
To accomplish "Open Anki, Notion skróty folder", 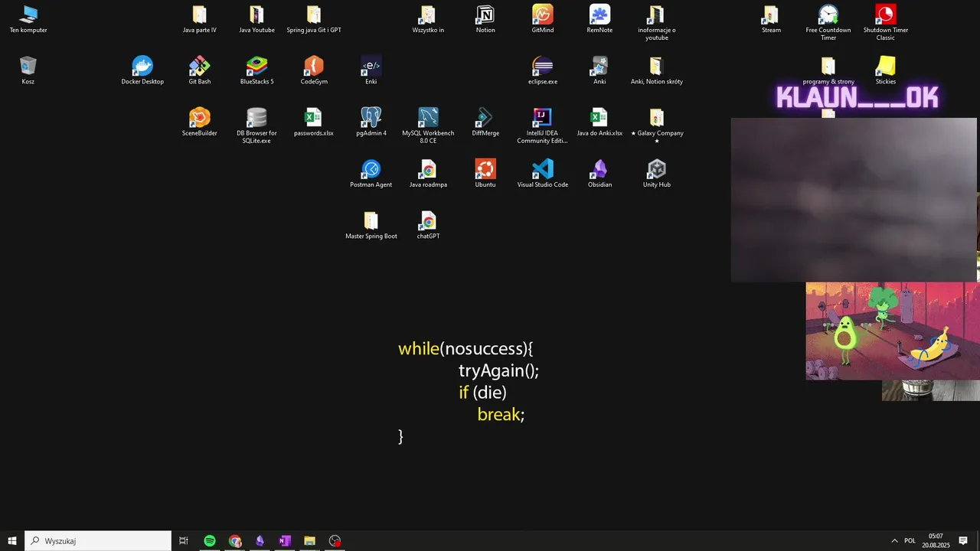I will [657, 70].
